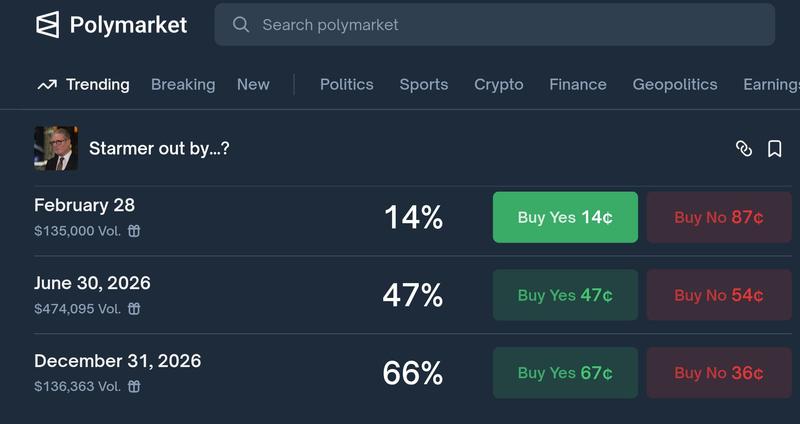Click the Polymarket logo icon
Image resolution: width=800 pixels, height=424 pixels.
click(x=47, y=25)
